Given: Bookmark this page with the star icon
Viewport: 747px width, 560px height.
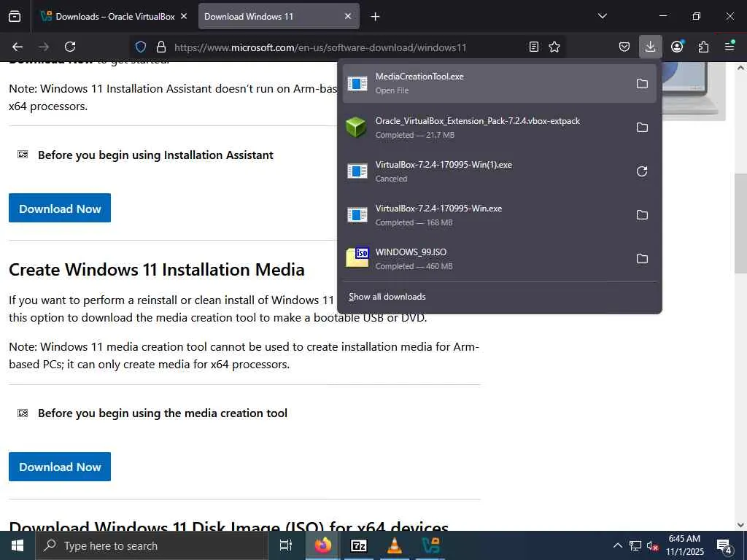Looking at the screenshot, I should [554, 47].
